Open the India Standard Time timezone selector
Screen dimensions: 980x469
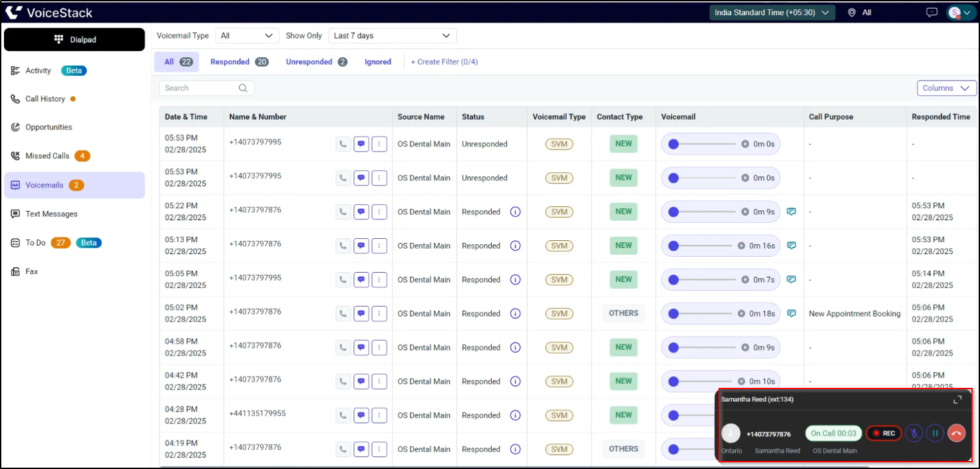(771, 12)
